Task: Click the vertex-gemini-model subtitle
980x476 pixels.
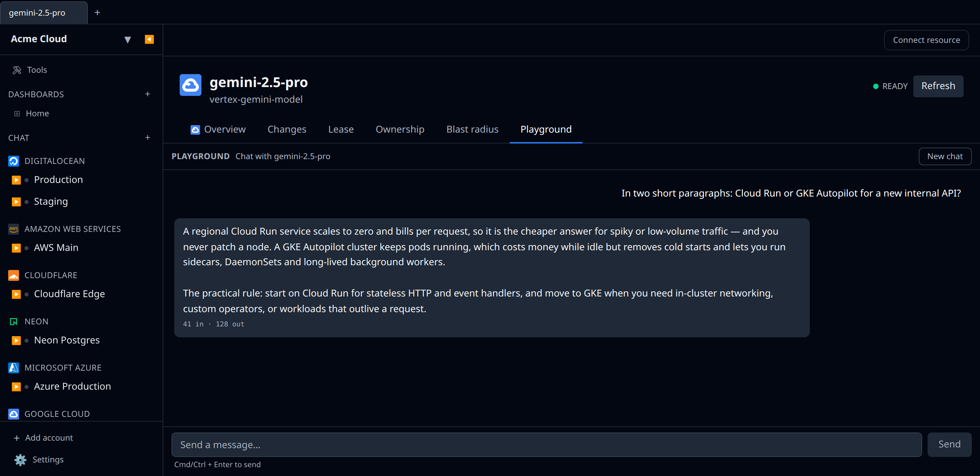Action: coord(256,99)
